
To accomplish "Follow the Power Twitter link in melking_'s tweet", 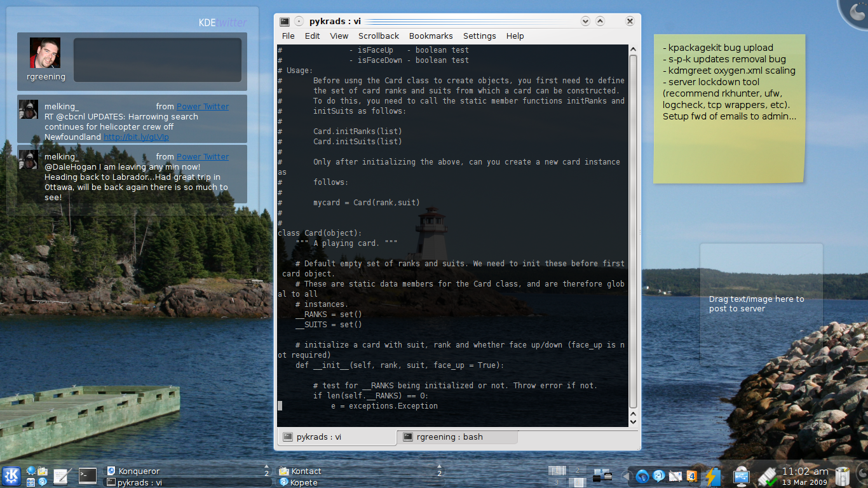I will tap(202, 106).
